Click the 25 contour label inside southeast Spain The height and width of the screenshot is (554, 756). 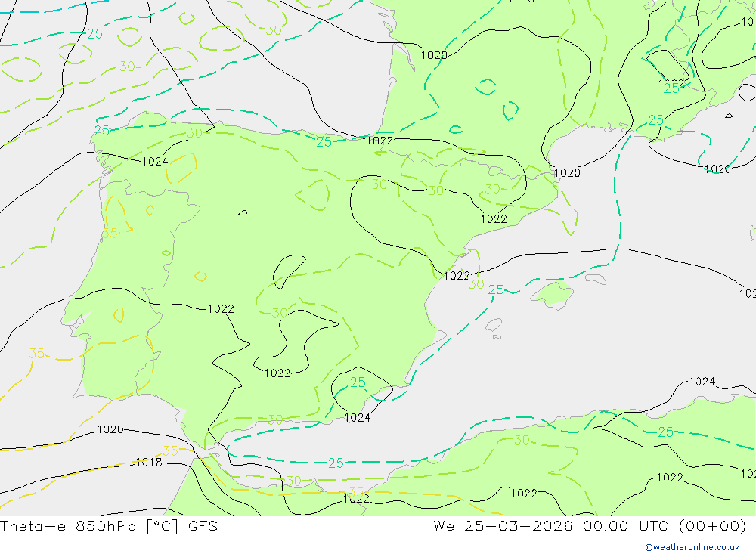point(358,382)
